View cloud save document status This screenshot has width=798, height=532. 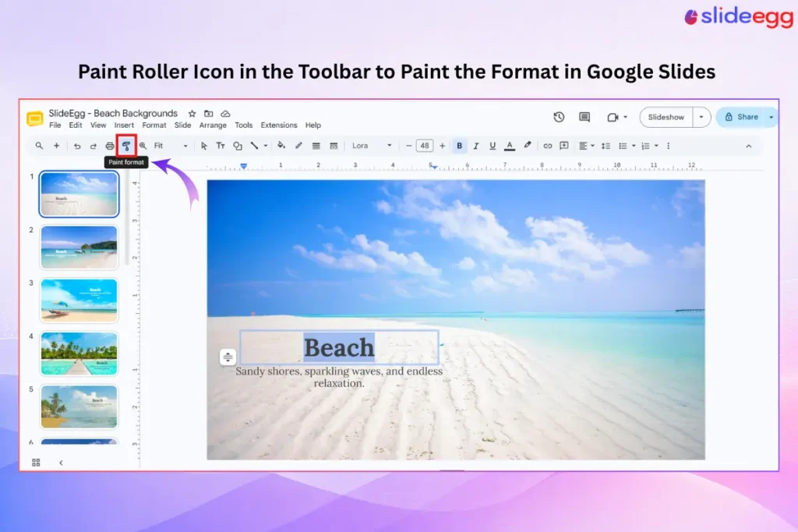(225, 114)
